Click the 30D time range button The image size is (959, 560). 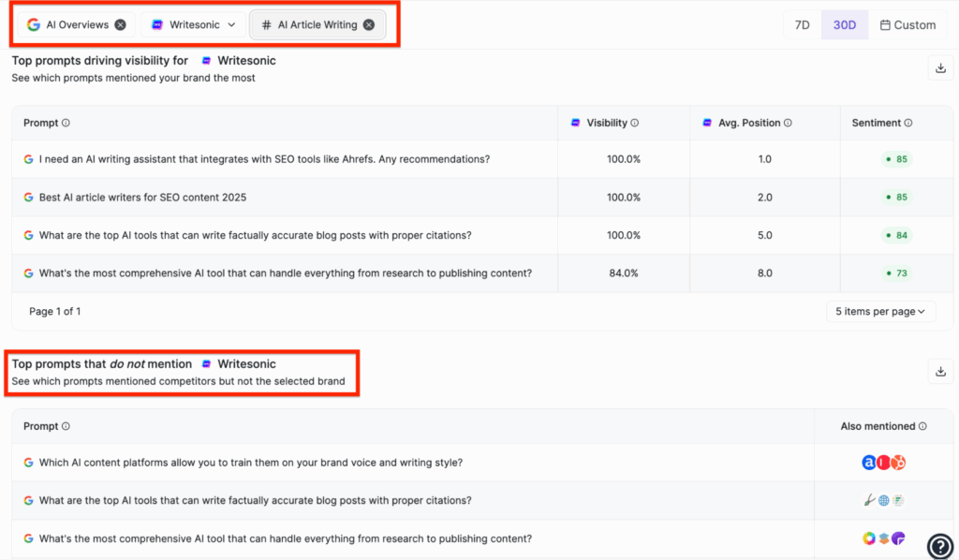[x=844, y=25]
